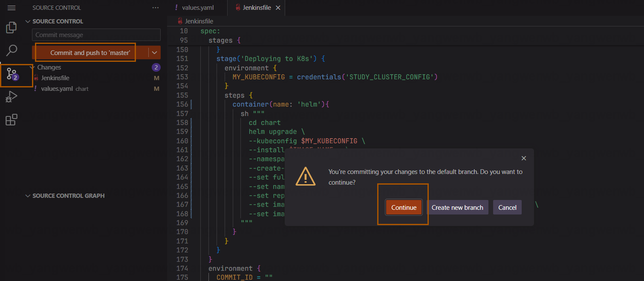The width and height of the screenshot is (644, 281).
Task: Click the M status of values.yaml
Action: coord(156,89)
